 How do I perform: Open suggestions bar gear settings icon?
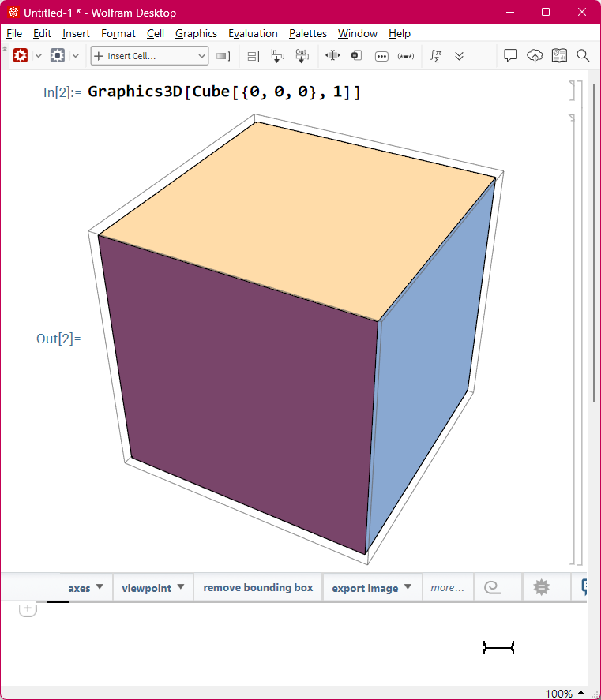coord(541,587)
